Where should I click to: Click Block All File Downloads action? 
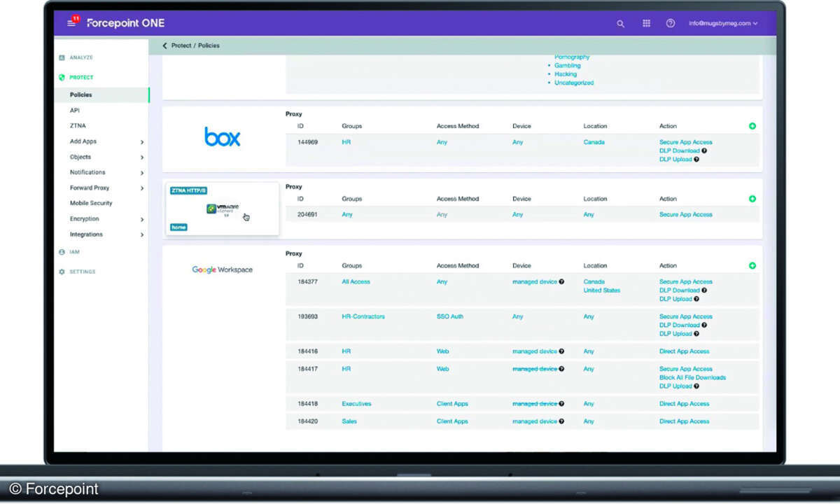pos(692,377)
